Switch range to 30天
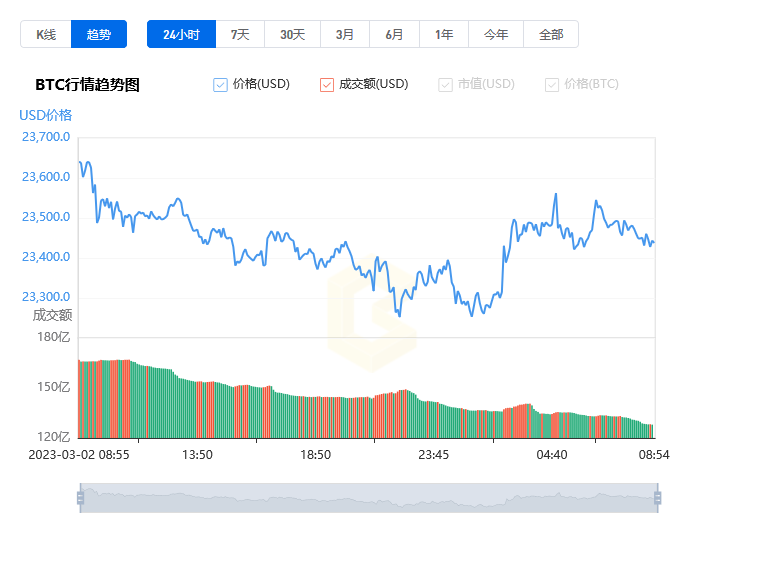This screenshot has height=563, width=780. click(x=292, y=34)
